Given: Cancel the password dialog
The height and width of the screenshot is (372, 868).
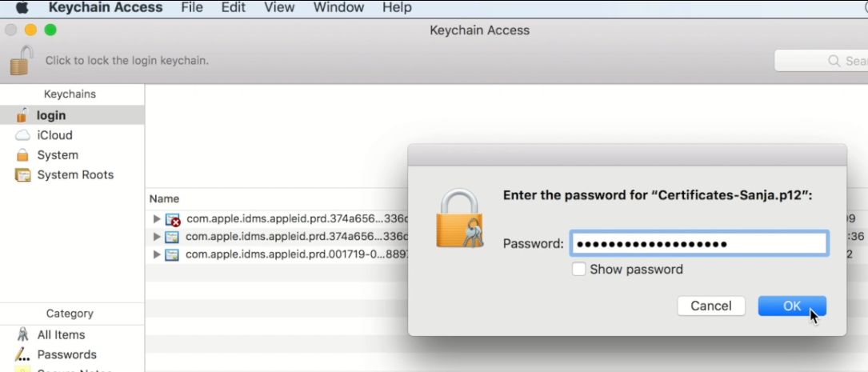Looking at the screenshot, I should pos(710,306).
